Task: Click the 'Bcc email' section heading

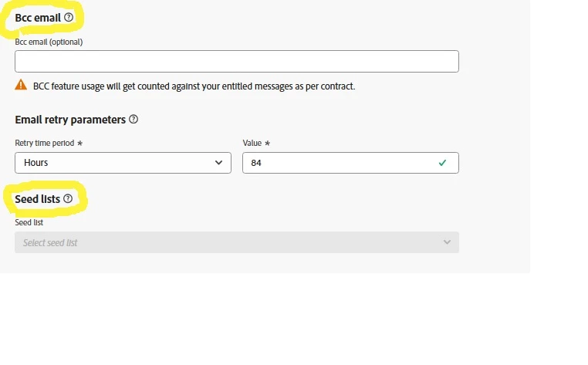Action: (38, 17)
